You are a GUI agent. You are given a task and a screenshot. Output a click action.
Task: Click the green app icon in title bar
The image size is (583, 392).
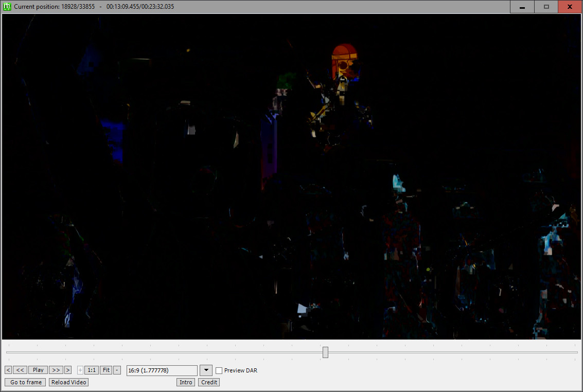click(7, 6)
